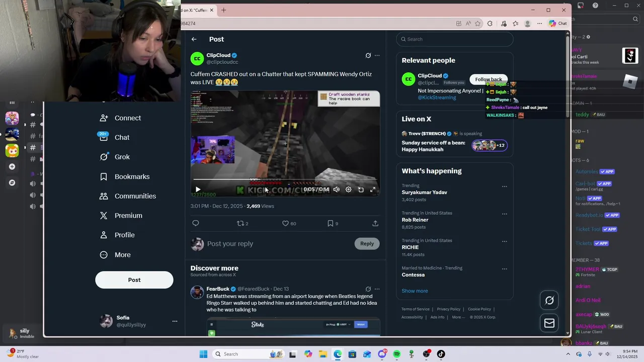Screen dimensions: 644x362
Task: Click the taskbar Search box
Action: (x=249, y=354)
